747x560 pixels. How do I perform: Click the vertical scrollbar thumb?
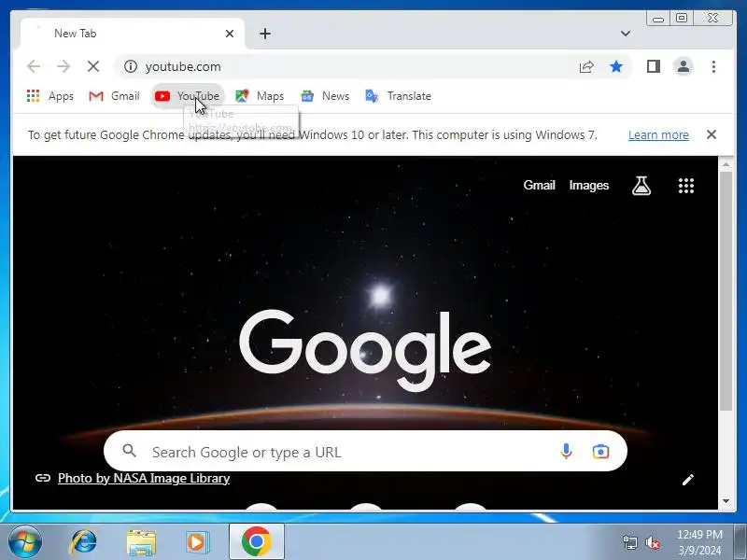pyautogui.click(x=726, y=291)
